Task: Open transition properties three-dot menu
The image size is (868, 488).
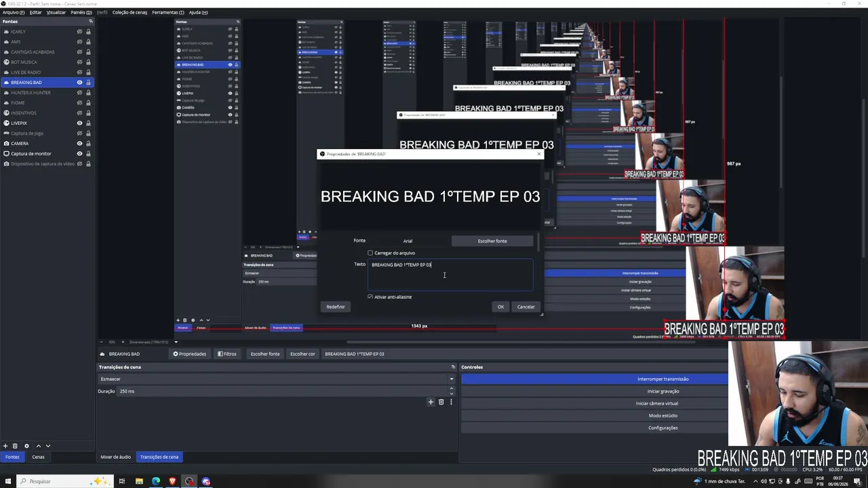Action: (x=451, y=402)
